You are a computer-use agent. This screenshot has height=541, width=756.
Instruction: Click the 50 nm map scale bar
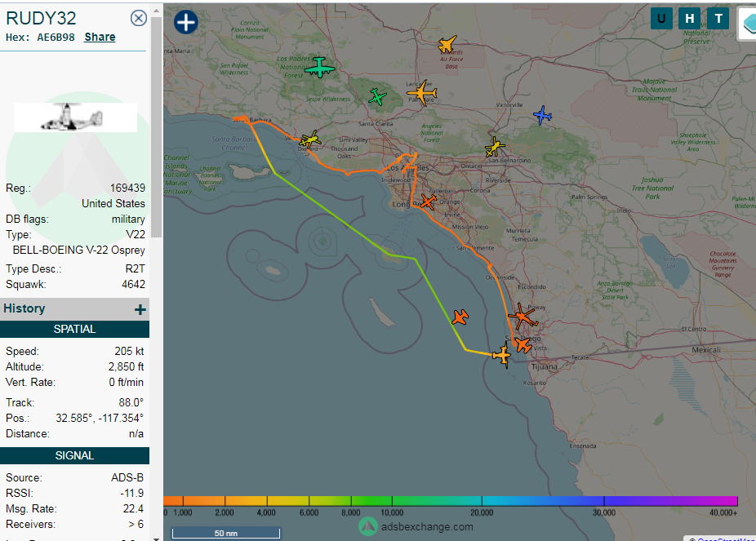226,534
